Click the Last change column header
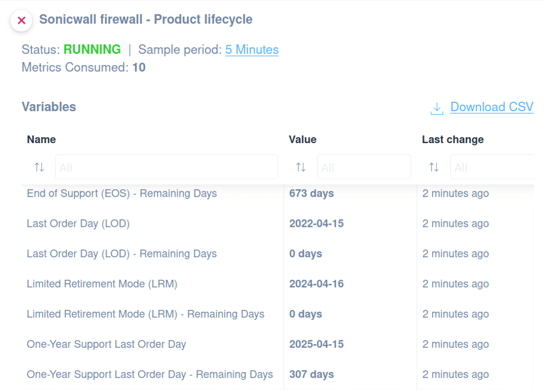 (x=453, y=140)
